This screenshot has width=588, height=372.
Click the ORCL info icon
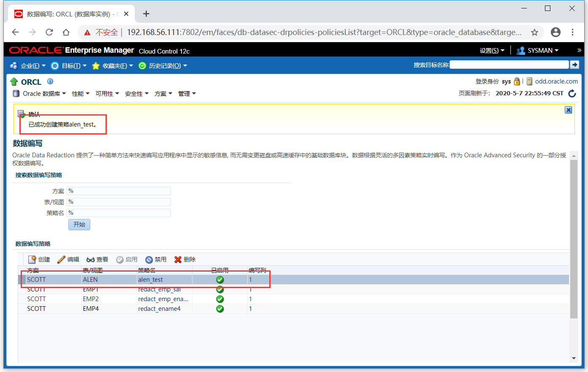click(x=50, y=81)
